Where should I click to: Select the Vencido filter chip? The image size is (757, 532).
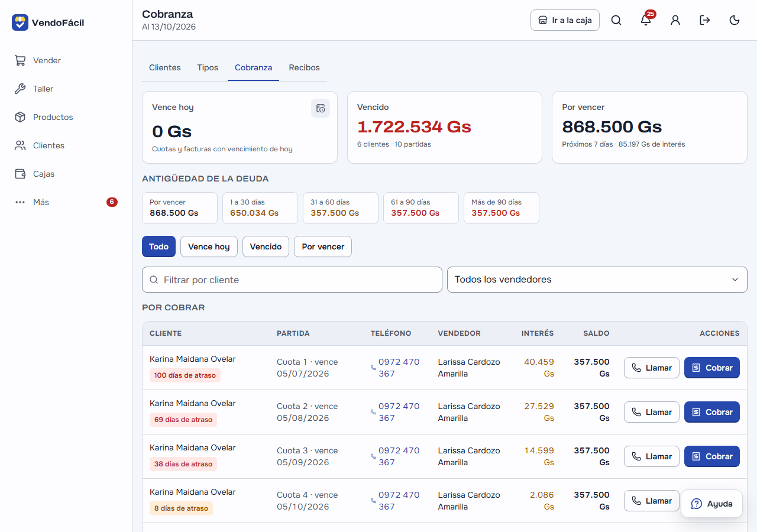pos(266,246)
